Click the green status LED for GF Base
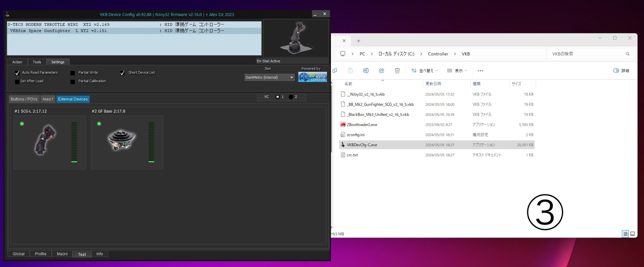The image size is (644, 267). pyautogui.click(x=99, y=124)
